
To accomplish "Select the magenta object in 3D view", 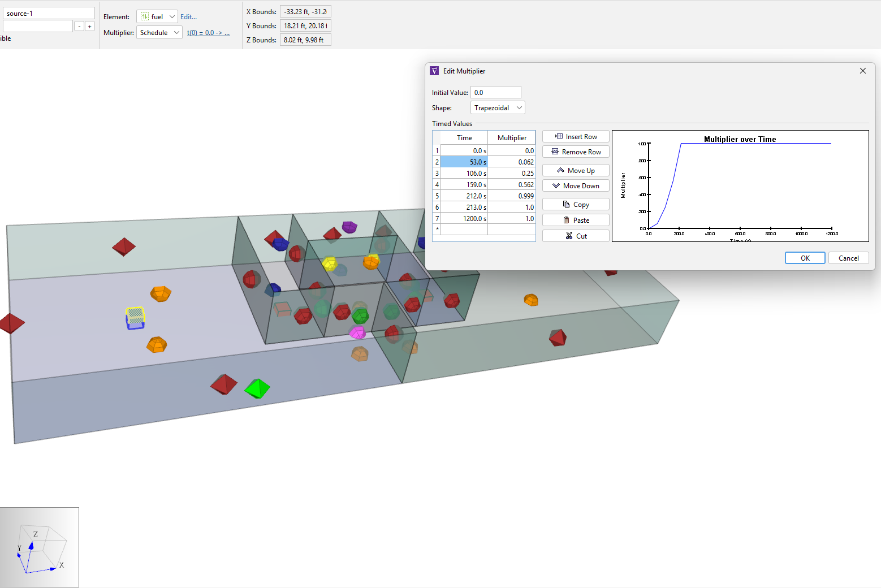I will (357, 332).
